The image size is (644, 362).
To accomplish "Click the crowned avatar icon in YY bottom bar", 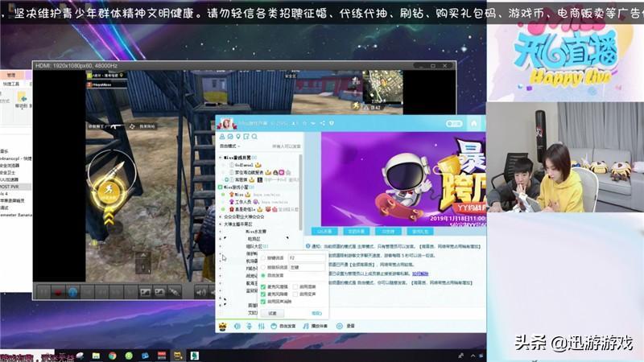I will tap(223, 327).
